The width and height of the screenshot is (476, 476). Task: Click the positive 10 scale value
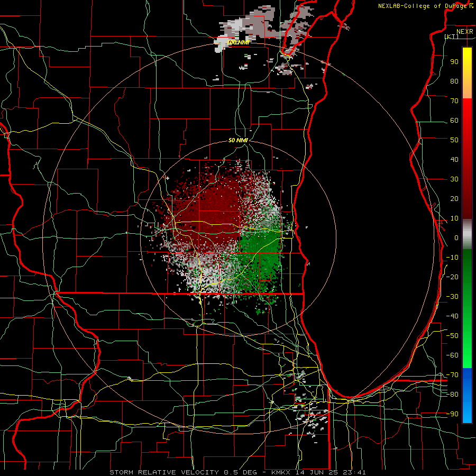pyautogui.click(x=454, y=218)
